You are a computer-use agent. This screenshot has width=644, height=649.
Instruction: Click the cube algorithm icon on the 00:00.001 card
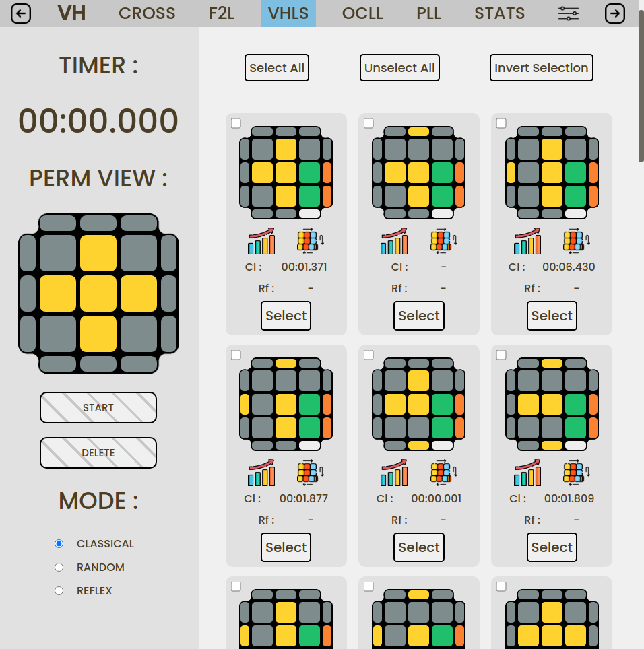click(x=443, y=473)
